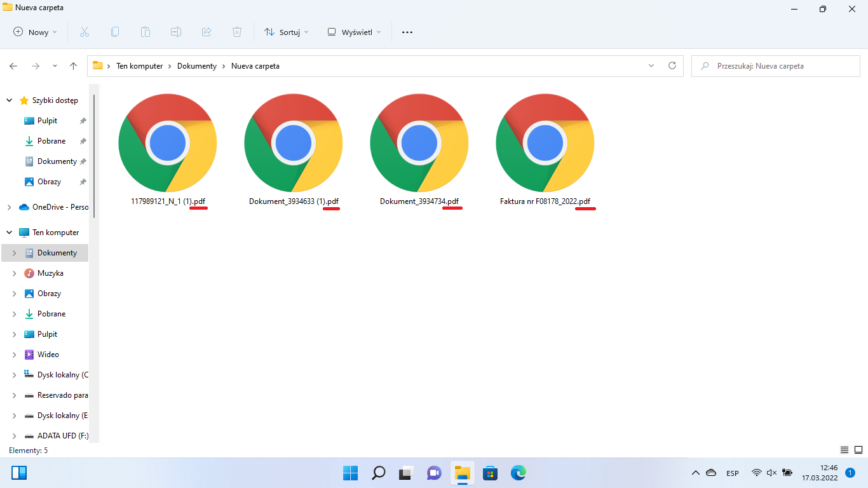Viewport: 868px width, 488px height.
Task: Select Obrazy under Szybki dostęp
Action: click(49, 182)
